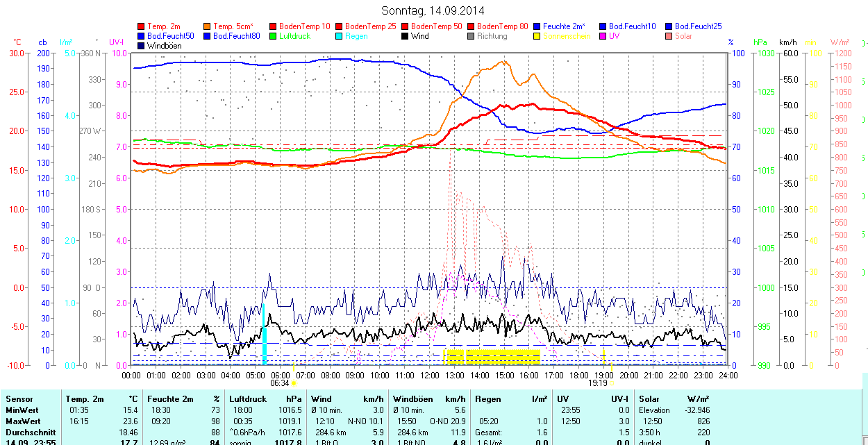Screen dimensions: 868x445
Task: Click the gray Richtung legend square
Action: point(471,36)
